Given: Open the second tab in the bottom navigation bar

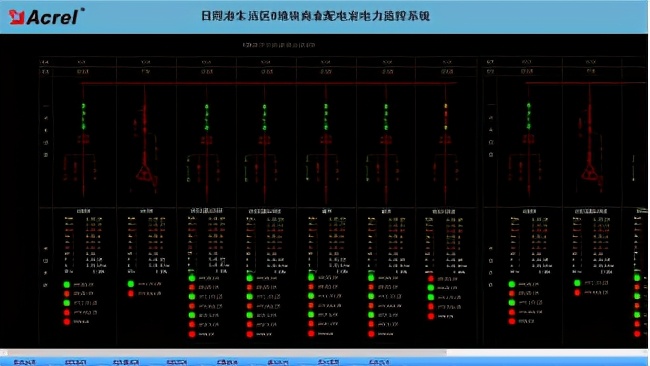Looking at the screenshot, I should point(75,362).
